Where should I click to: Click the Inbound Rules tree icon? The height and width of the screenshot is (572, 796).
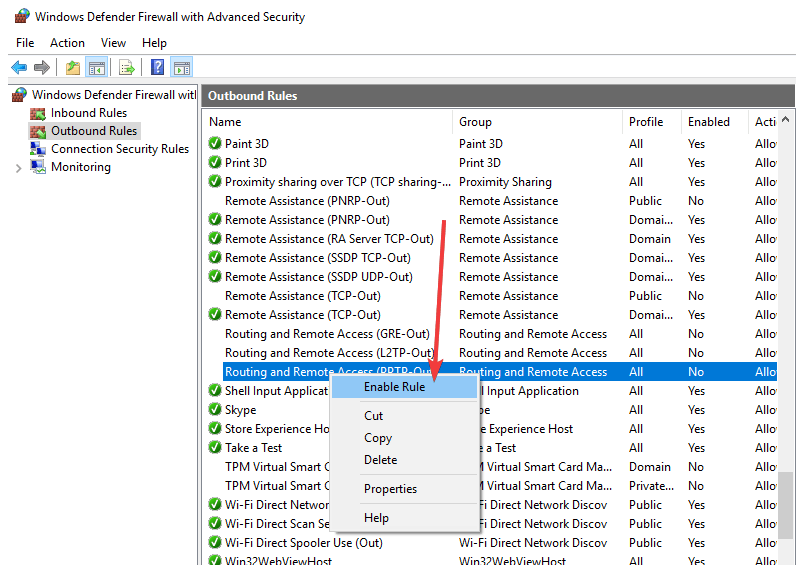coord(38,113)
